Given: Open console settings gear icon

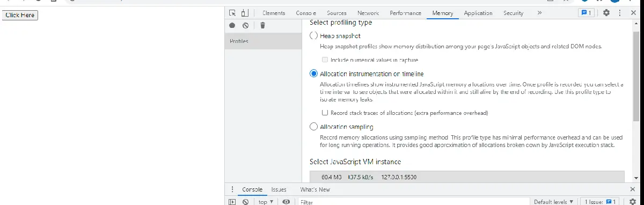Looking at the screenshot, I should pos(632,202).
